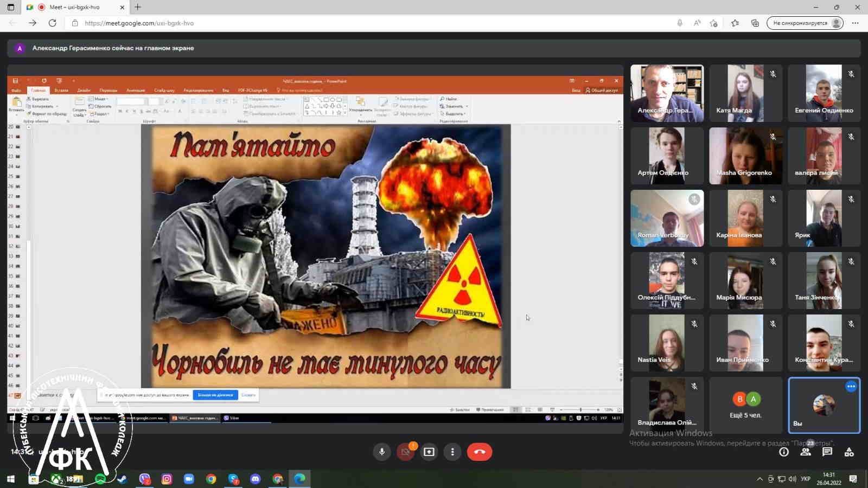Open the system volume control

[x=792, y=479]
